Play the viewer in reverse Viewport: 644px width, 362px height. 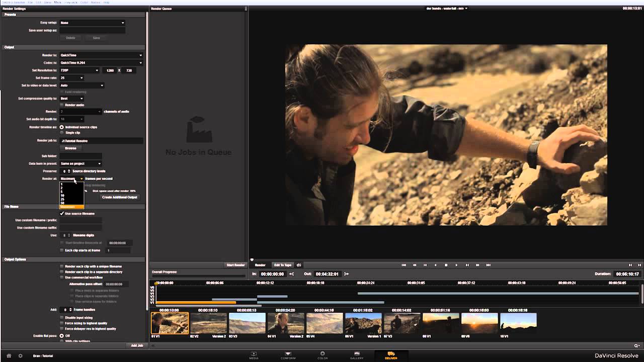pos(435,265)
